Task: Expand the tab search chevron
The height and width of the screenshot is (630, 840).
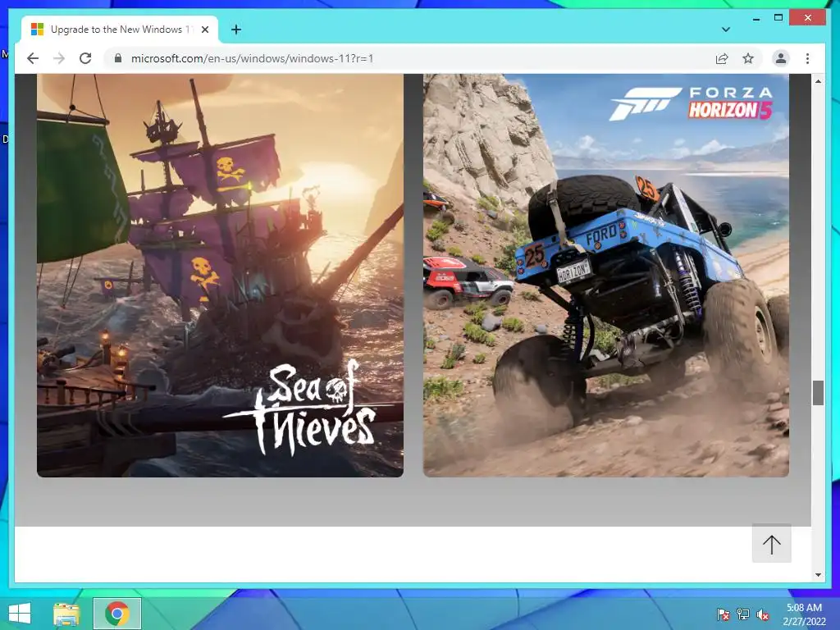Action: (x=726, y=30)
